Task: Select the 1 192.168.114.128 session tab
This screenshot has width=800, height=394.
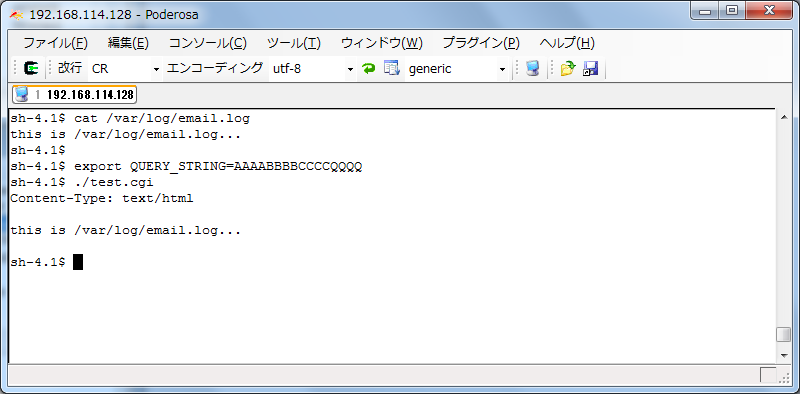Action: (74, 94)
